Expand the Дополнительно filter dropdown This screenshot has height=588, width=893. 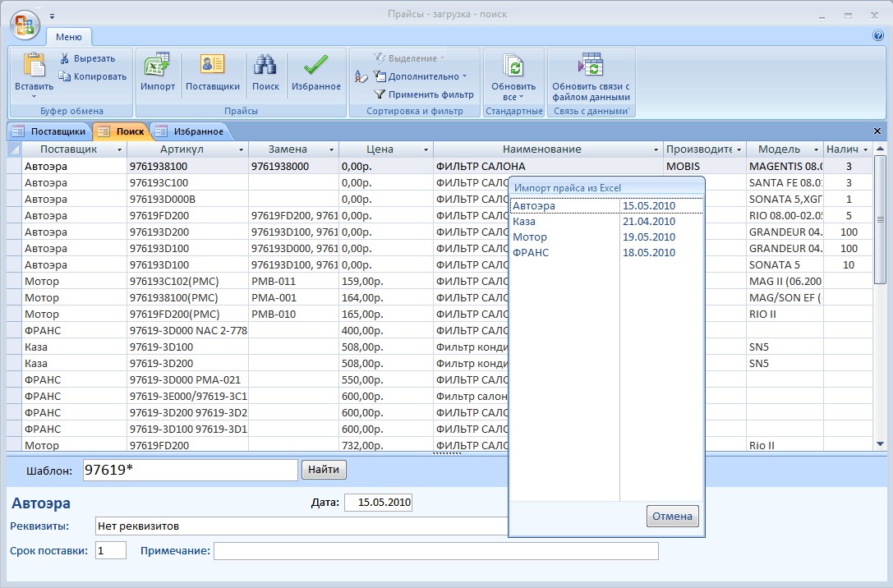point(420,76)
